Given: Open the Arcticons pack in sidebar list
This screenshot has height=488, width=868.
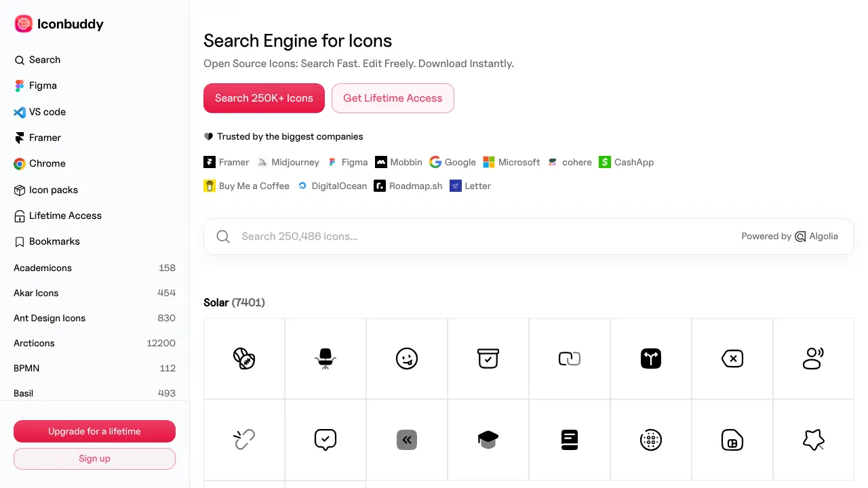Looking at the screenshot, I should click(94, 343).
